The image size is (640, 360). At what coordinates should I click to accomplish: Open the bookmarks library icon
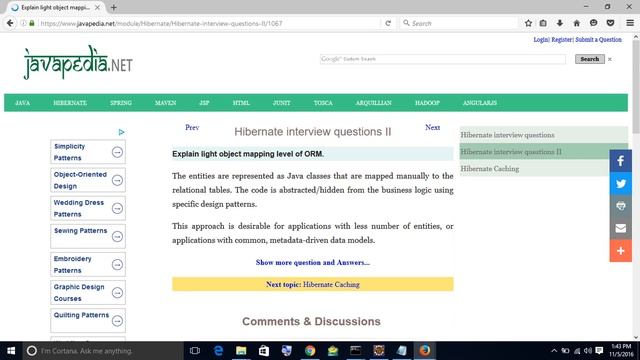(x=543, y=23)
